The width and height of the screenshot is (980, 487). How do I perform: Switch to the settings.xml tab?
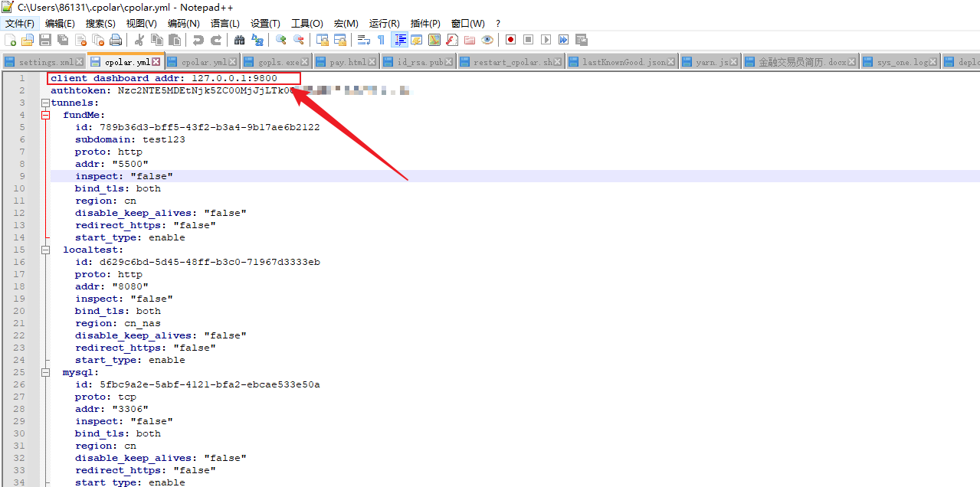click(x=43, y=62)
